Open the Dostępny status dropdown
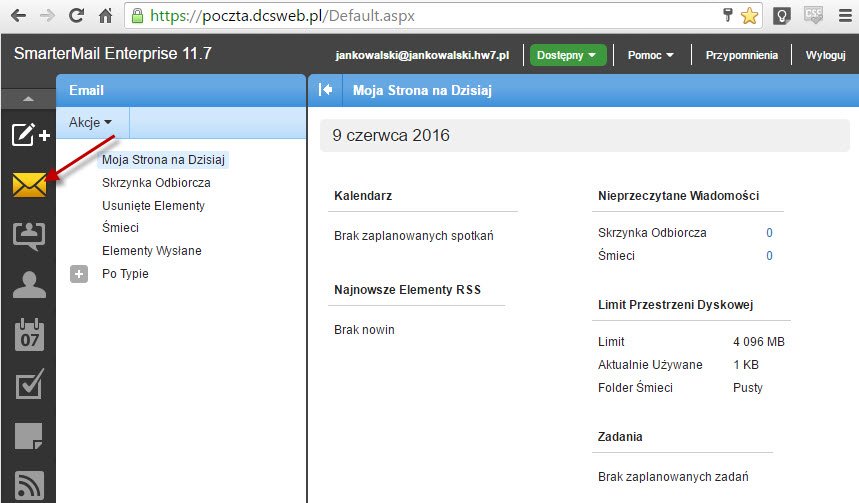Image resolution: width=859 pixels, height=503 pixels. [568, 55]
